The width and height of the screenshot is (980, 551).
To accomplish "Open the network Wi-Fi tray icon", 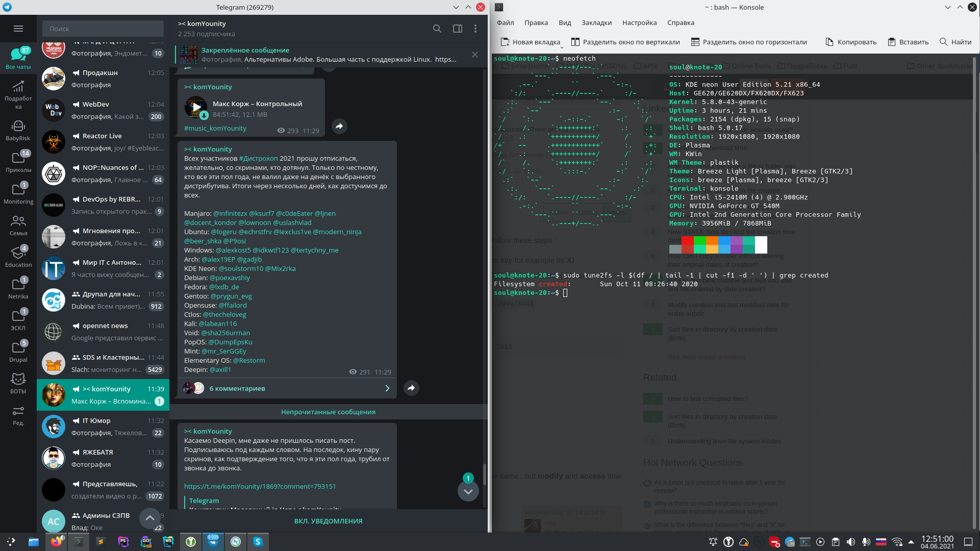I will [897, 542].
